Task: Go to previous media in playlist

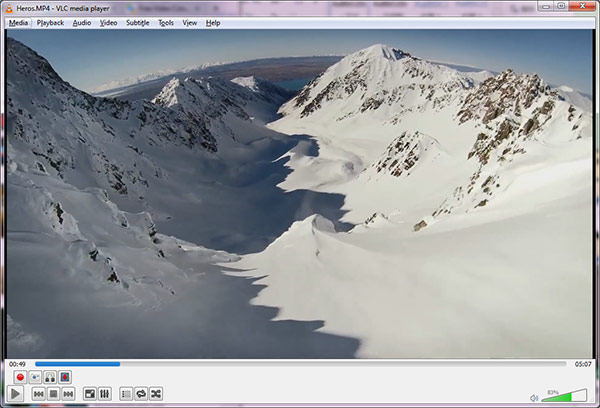Action: pyautogui.click(x=39, y=393)
